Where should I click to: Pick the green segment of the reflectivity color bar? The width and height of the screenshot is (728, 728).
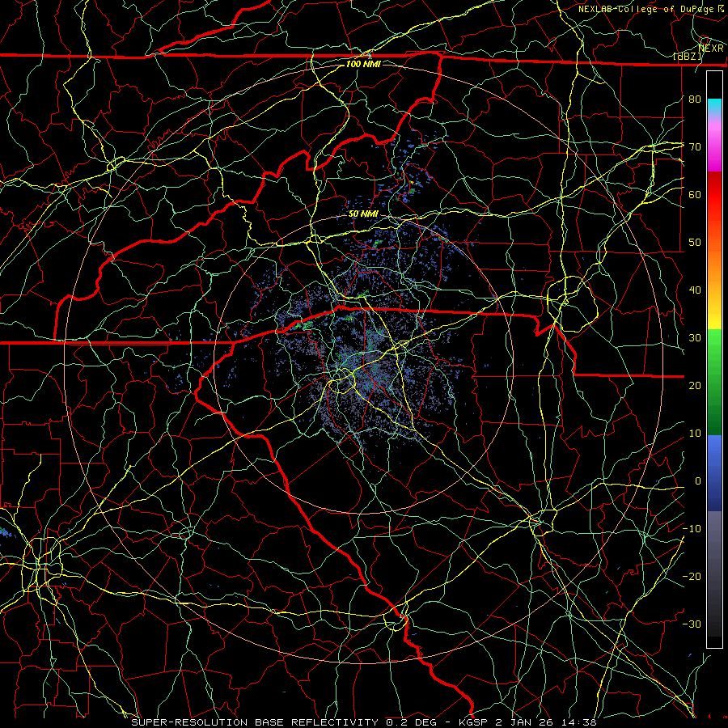pos(714,382)
